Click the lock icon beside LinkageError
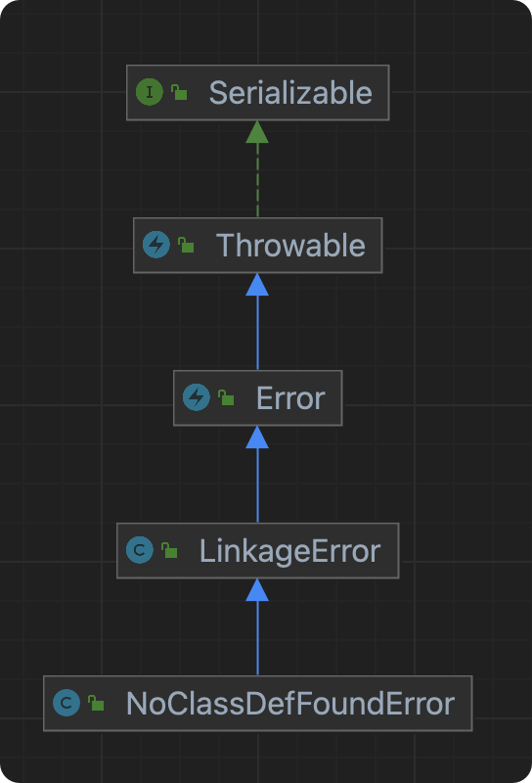532x783 pixels. pyautogui.click(x=170, y=550)
